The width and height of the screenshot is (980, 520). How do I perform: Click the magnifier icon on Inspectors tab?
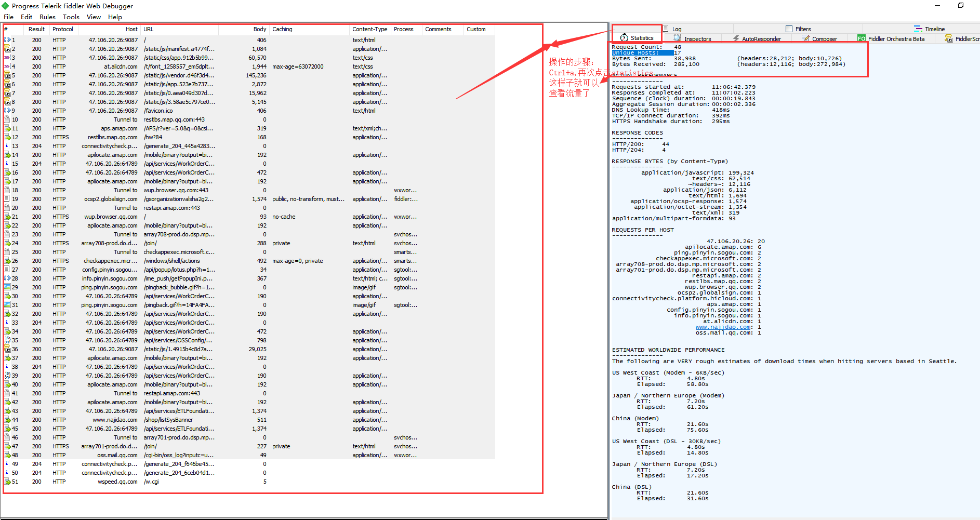pos(677,38)
